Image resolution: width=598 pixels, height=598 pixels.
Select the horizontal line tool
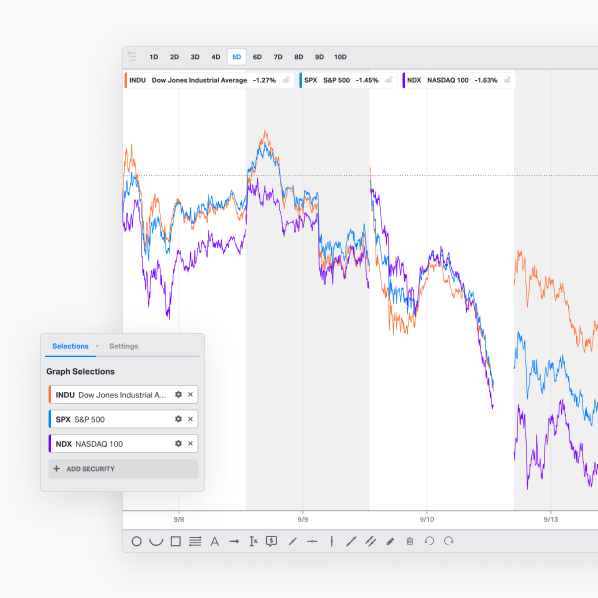point(312,541)
